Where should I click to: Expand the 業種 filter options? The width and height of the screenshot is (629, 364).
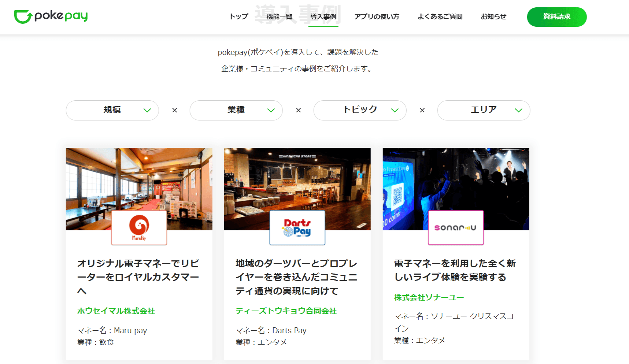(236, 110)
